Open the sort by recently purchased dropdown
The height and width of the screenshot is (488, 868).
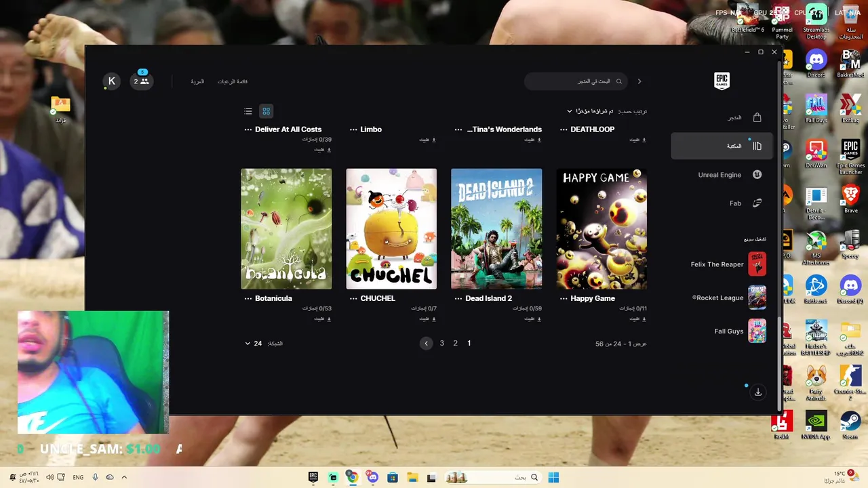click(590, 111)
